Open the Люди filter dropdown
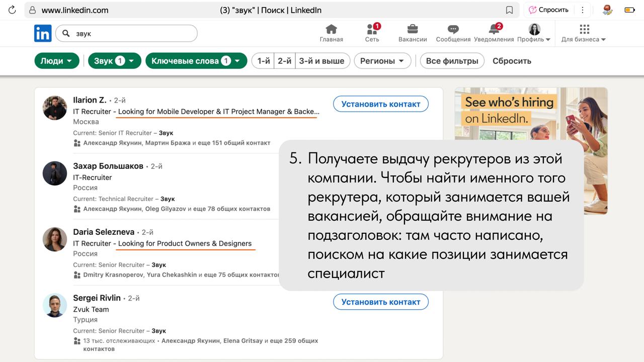Screen dimensions: 644x362 click(57, 61)
